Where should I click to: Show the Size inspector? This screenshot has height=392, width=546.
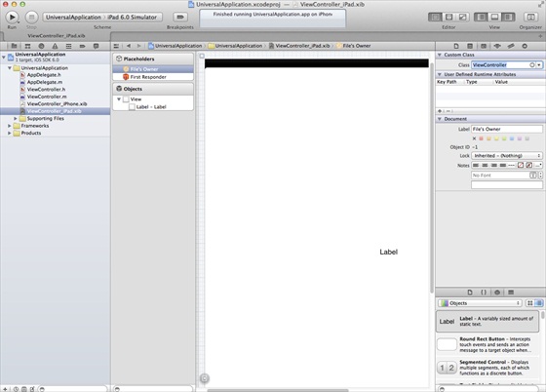tap(511, 46)
